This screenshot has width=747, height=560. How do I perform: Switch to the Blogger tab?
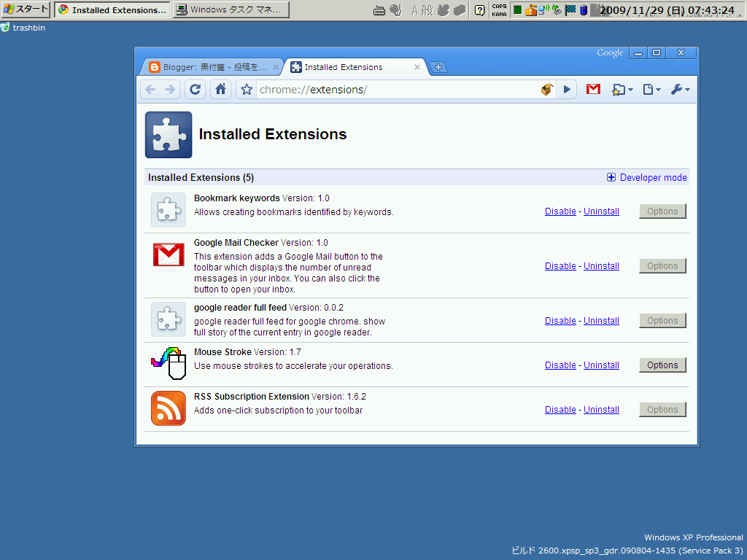pos(211,67)
